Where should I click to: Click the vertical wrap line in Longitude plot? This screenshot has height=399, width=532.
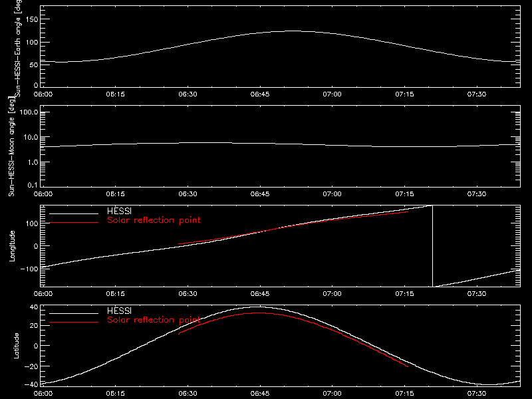[x=433, y=246]
